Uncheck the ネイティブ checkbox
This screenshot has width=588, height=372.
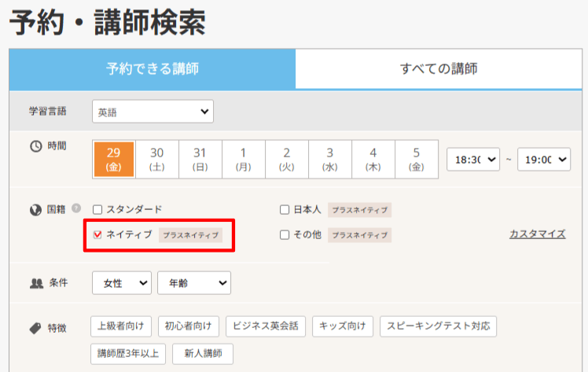(x=97, y=234)
